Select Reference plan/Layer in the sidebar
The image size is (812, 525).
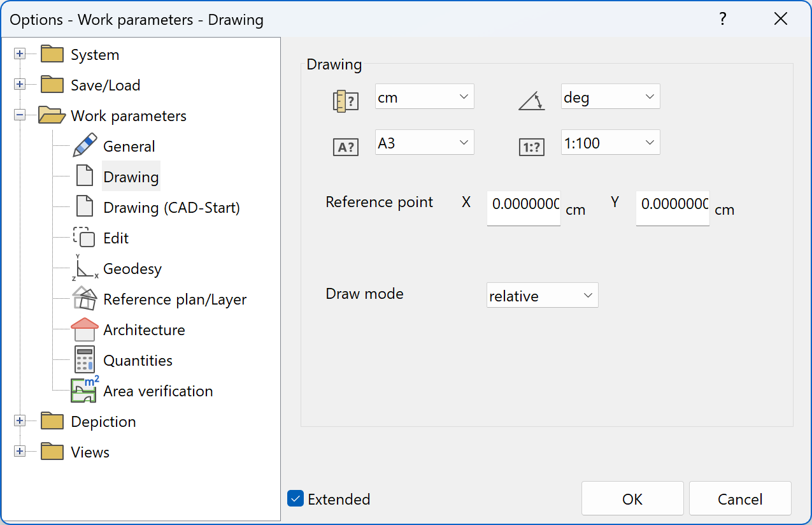(x=175, y=298)
